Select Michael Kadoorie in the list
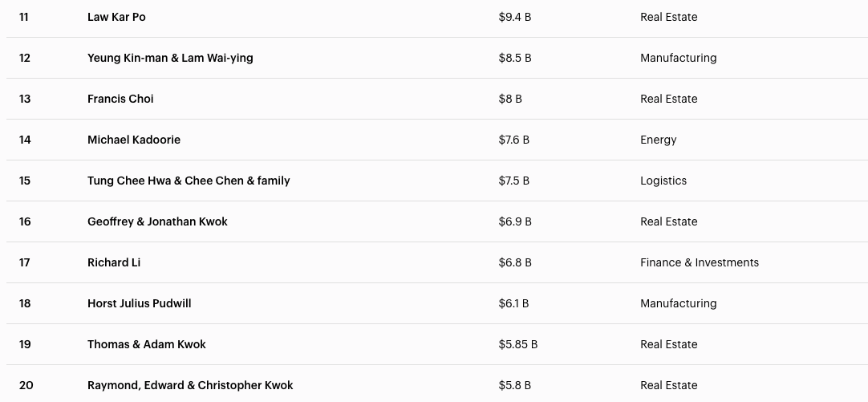The width and height of the screenshot is (868, 402). pyautogui.click(x=134, y=140)
